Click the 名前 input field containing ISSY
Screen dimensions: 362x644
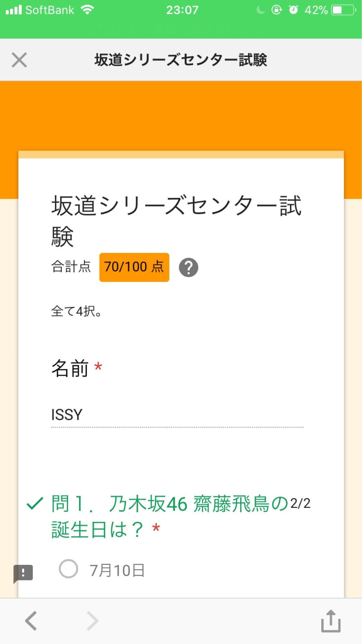177,415
